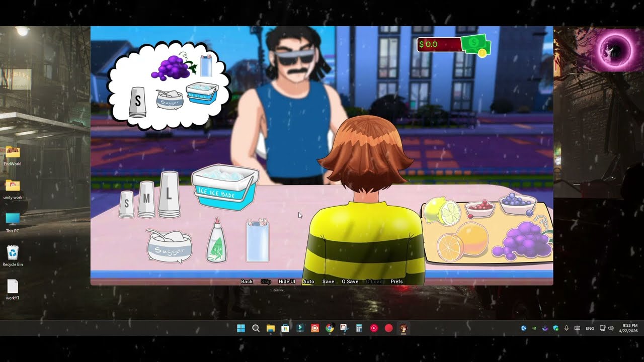
Task: Select the Recycle Bin desktop icon
Action: point(13,256)
